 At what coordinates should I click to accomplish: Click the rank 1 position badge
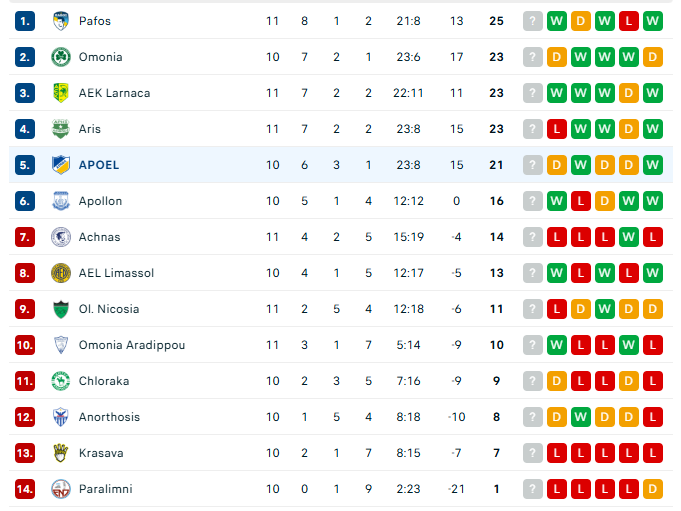coord(25,21)
